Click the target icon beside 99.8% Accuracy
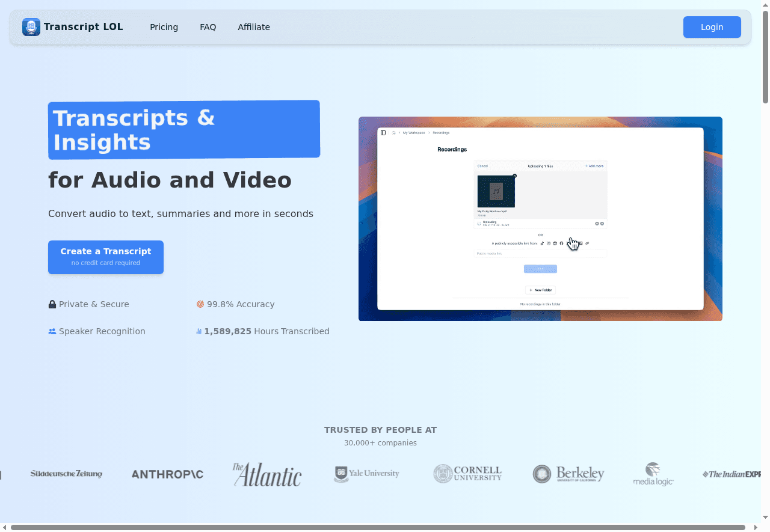The image size is (770, 532). coord(200,304)
